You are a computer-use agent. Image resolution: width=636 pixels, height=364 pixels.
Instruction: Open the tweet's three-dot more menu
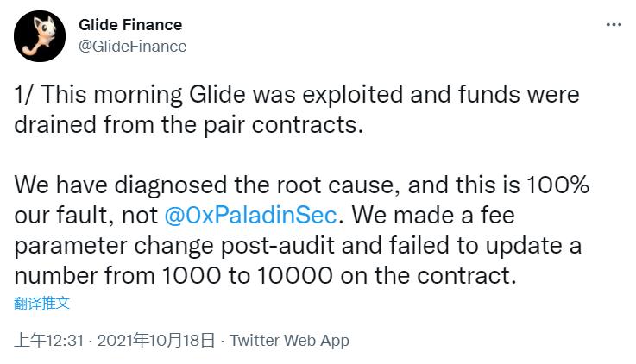(614, 25)
